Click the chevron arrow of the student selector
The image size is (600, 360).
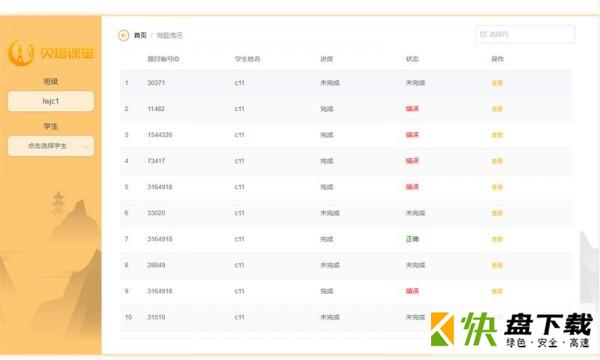(86, 146)
